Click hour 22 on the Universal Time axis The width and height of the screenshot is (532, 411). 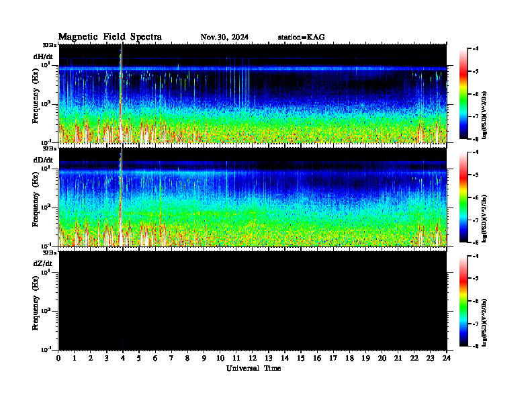[414, 358]
